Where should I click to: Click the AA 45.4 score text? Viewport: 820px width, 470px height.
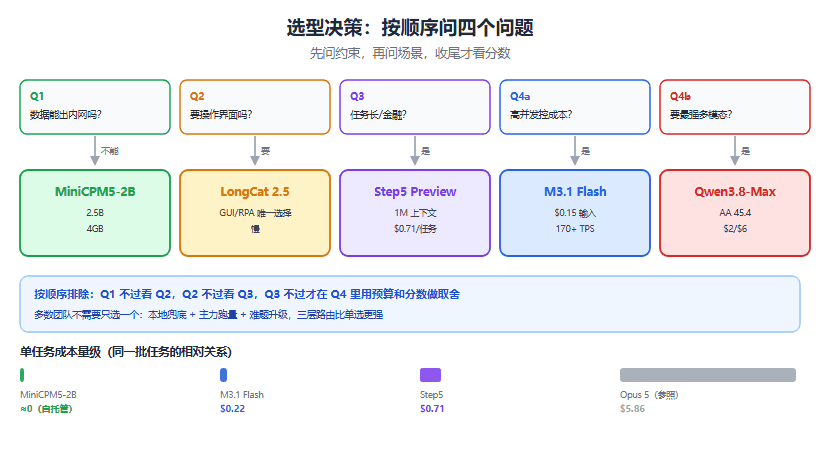point(735,213)
